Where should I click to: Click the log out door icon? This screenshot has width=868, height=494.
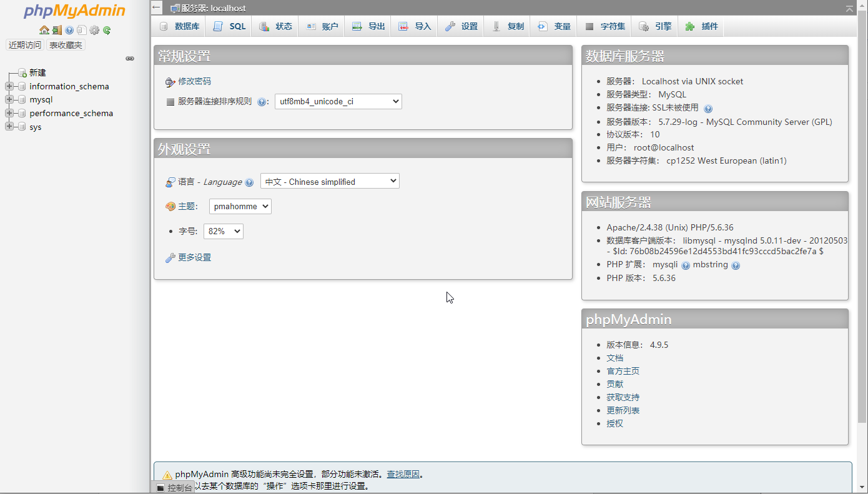57,30
